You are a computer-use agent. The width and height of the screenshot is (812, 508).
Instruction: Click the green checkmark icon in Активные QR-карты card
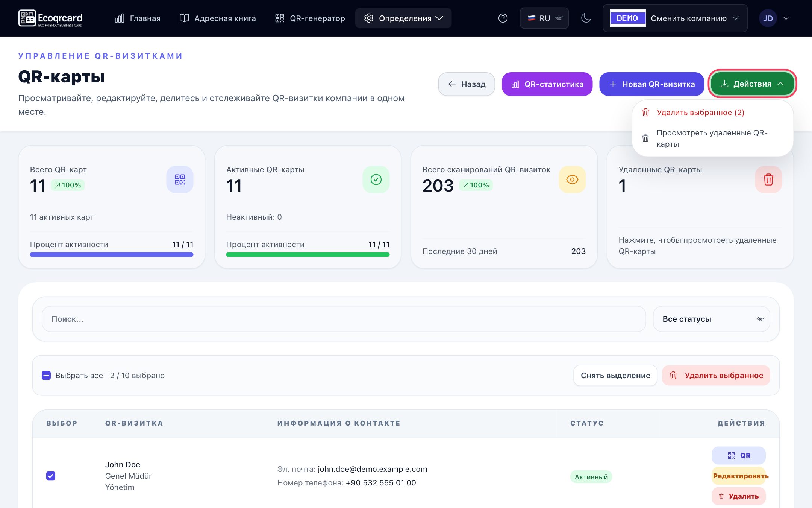click(x=376, y=179)
